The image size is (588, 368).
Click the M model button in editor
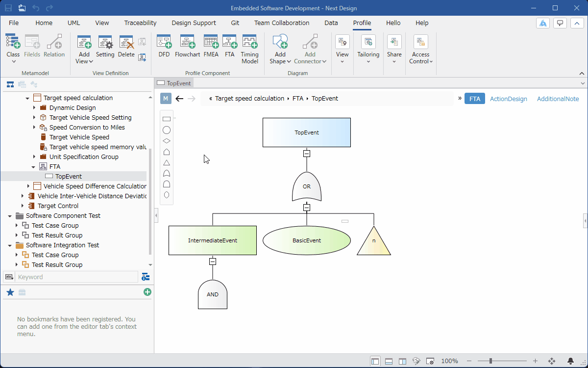(166, 99)
